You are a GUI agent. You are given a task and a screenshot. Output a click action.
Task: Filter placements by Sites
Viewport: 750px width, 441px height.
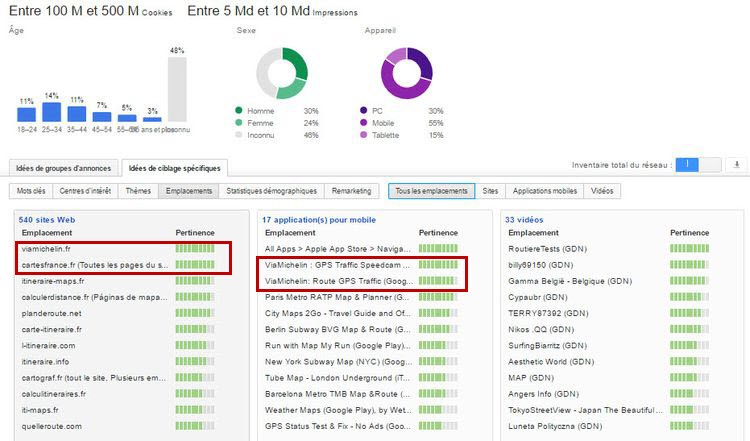click(490, 191)
